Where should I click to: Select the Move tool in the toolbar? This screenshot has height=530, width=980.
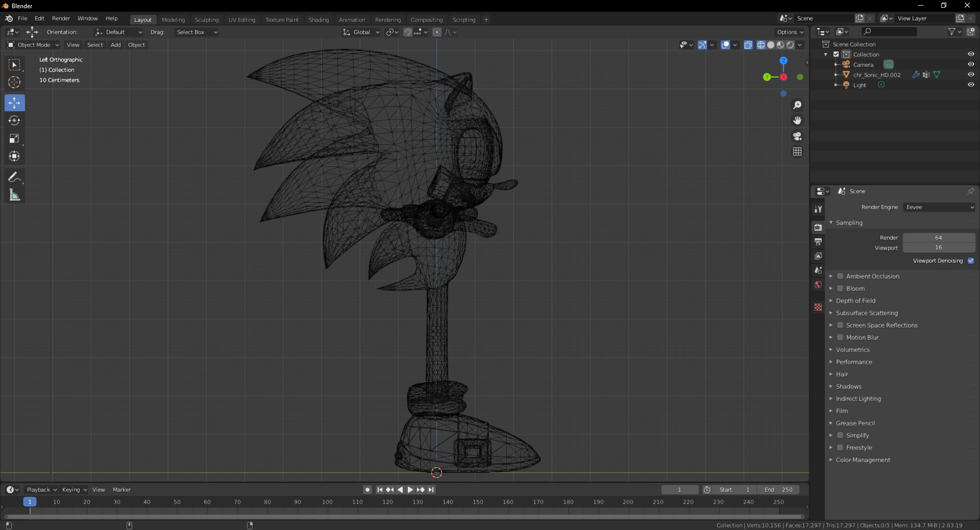(x=14, y=103)
